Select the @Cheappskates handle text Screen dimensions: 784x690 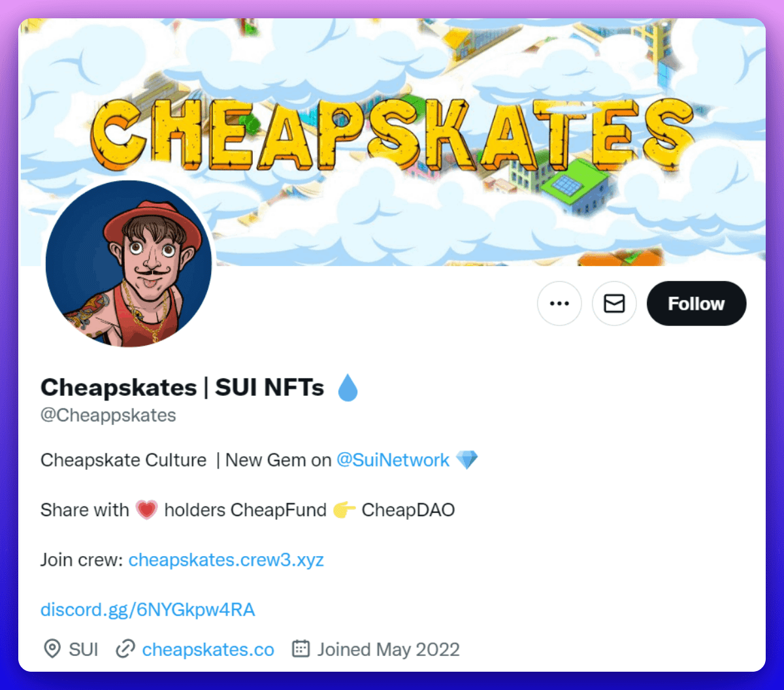(x=108, y=416)
